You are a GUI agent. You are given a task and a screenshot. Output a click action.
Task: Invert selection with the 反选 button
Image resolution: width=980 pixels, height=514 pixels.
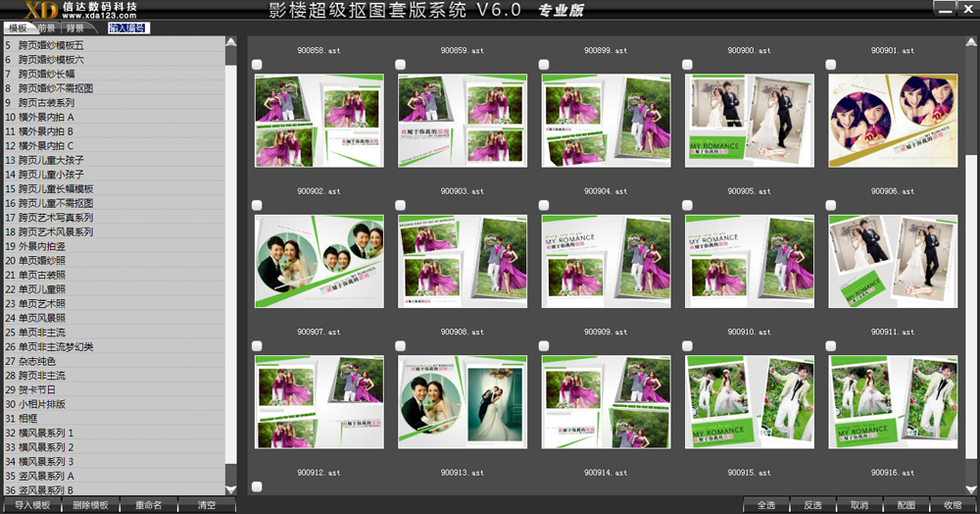tap(813, 505)
